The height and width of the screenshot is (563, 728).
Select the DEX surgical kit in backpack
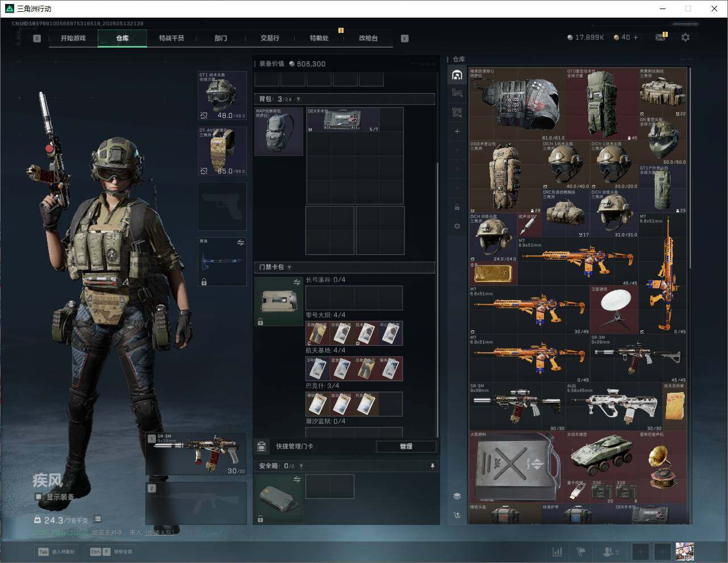343,120
